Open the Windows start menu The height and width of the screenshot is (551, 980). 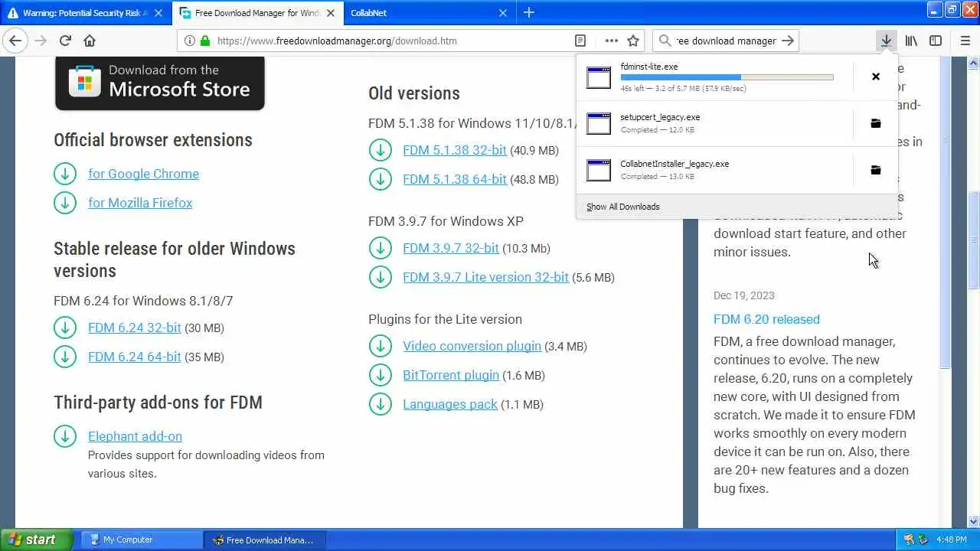(36, 540)
